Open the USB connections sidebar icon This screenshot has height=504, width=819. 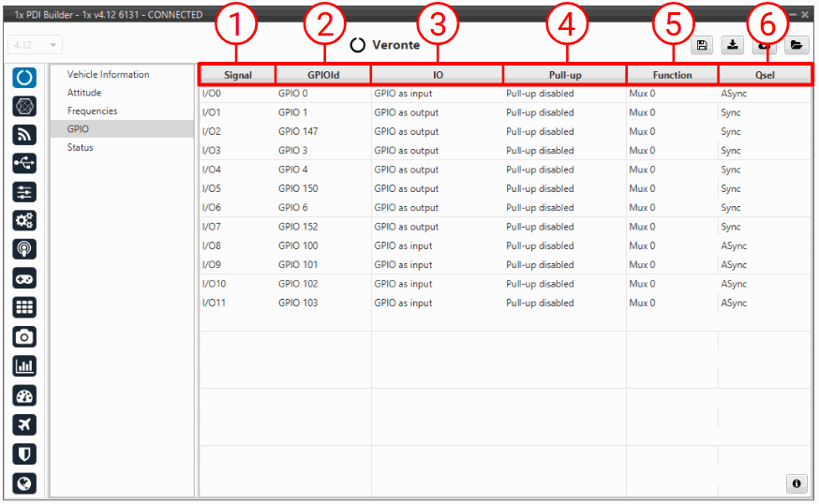[25, 164]
